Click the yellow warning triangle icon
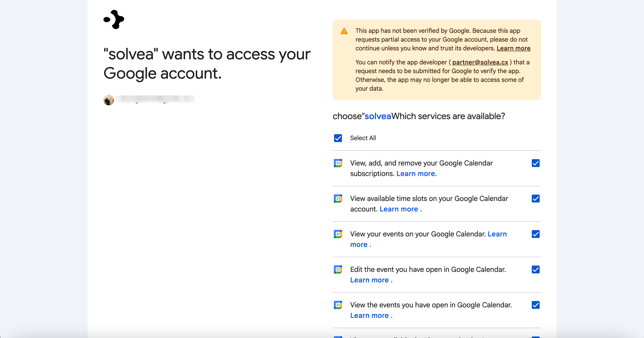The height and width of the screenshot is (338, 644). coord(344,31)
